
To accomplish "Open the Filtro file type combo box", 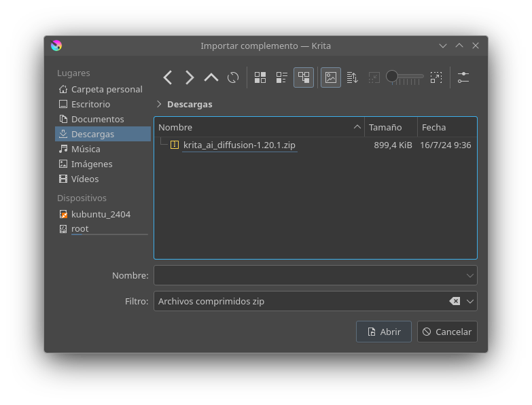I will pos(315,301).
